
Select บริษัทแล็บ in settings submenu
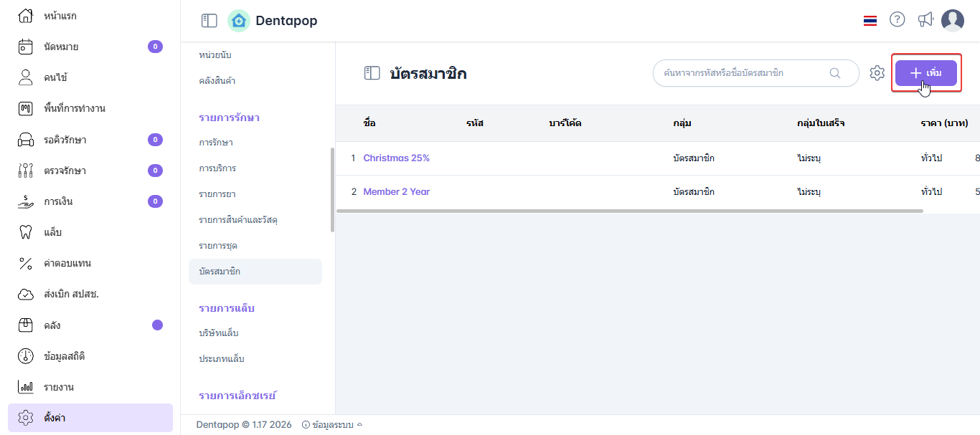click(219, 333)
